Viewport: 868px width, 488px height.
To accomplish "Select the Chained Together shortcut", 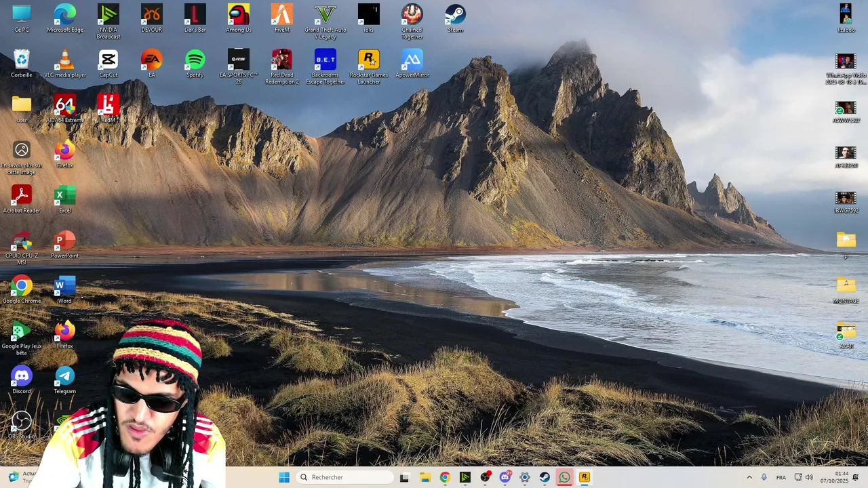I will point(412,22).
